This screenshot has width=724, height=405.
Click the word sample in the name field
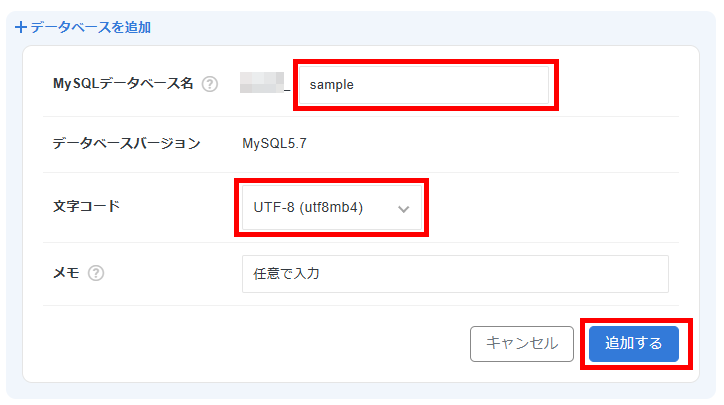point(332,85)
